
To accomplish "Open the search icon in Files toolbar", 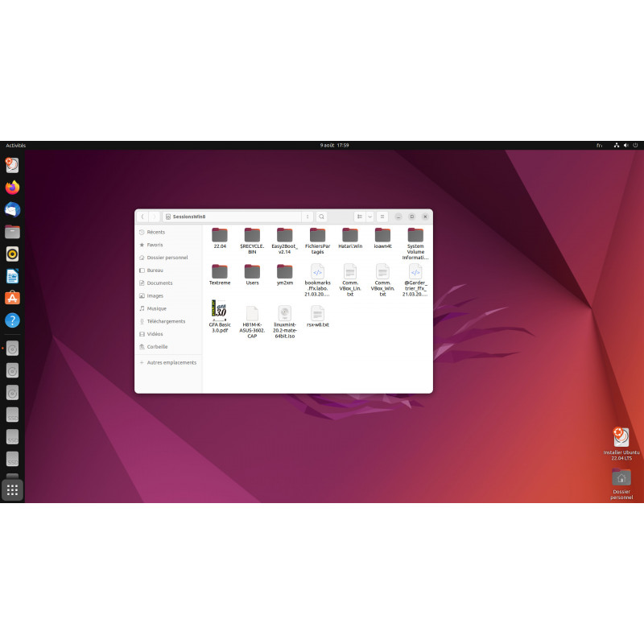I will tap(320, 215).
